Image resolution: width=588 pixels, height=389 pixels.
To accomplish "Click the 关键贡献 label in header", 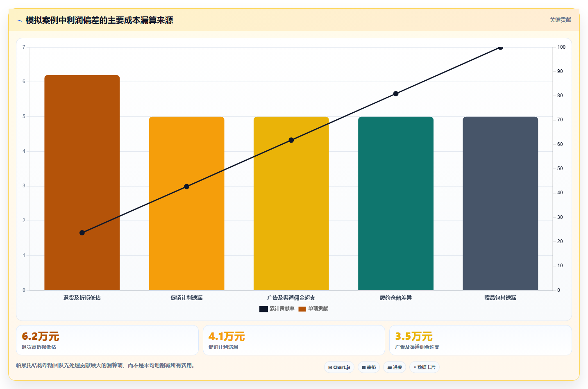I will pyautogui.click(x=560, y=20).
